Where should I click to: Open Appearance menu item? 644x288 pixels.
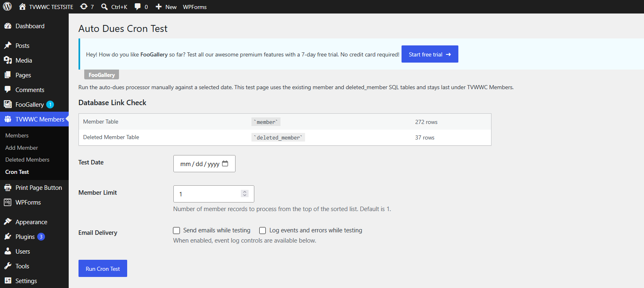click(x=34, y=222)
